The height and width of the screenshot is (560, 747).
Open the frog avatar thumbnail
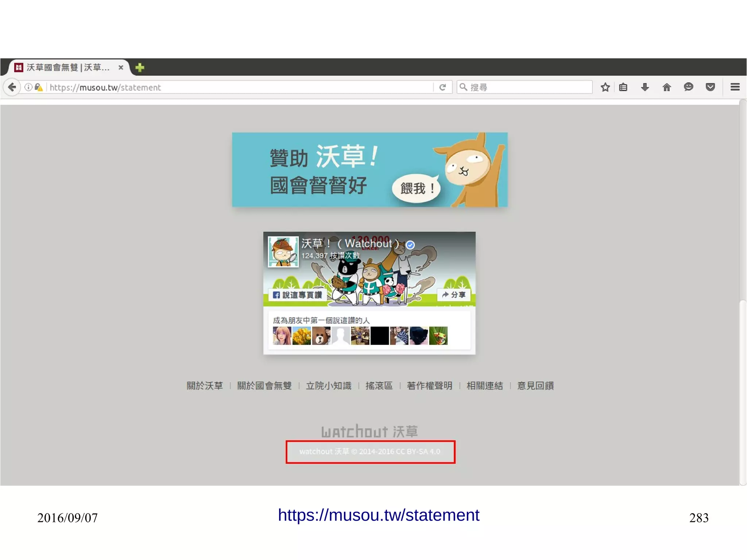pos(438,336)
